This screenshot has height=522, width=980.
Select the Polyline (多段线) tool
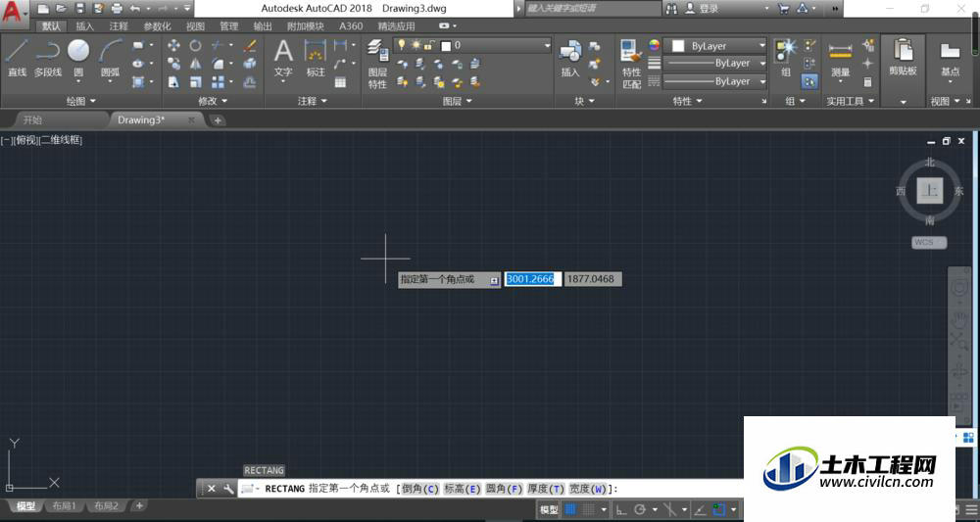(x=47, y=58)
